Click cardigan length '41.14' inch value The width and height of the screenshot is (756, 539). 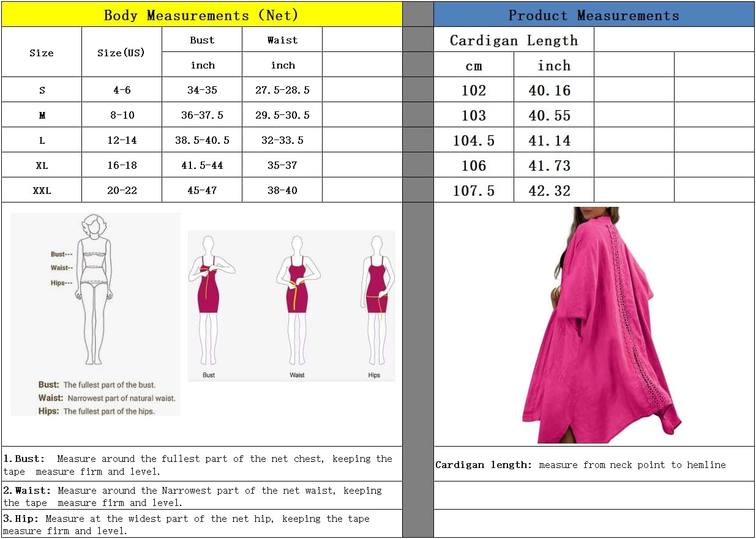coord(553,140)
